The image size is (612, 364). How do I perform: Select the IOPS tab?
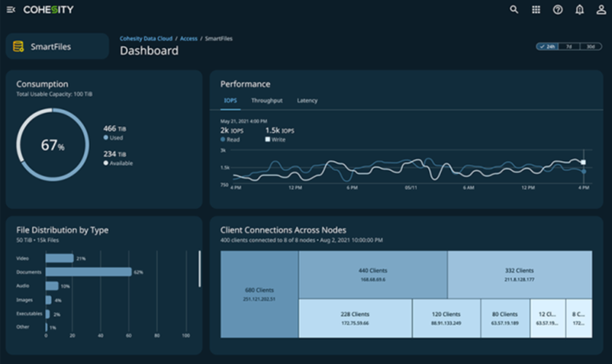[230, 101]
